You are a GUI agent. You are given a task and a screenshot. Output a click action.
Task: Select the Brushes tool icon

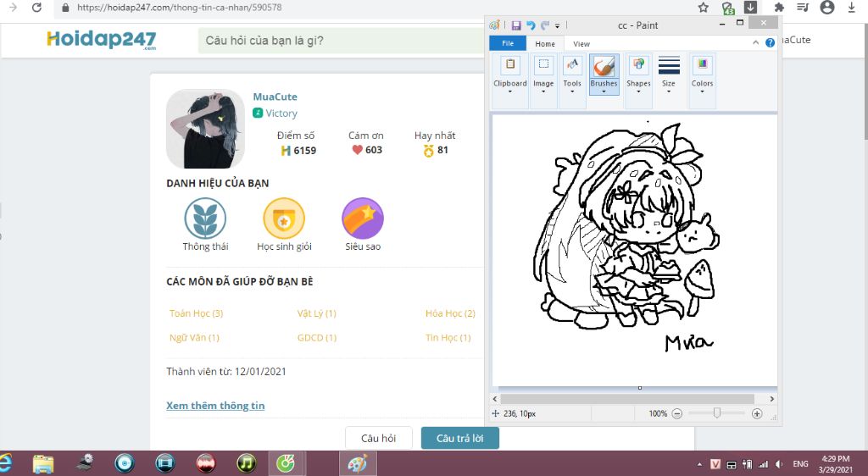coord(604,67)
